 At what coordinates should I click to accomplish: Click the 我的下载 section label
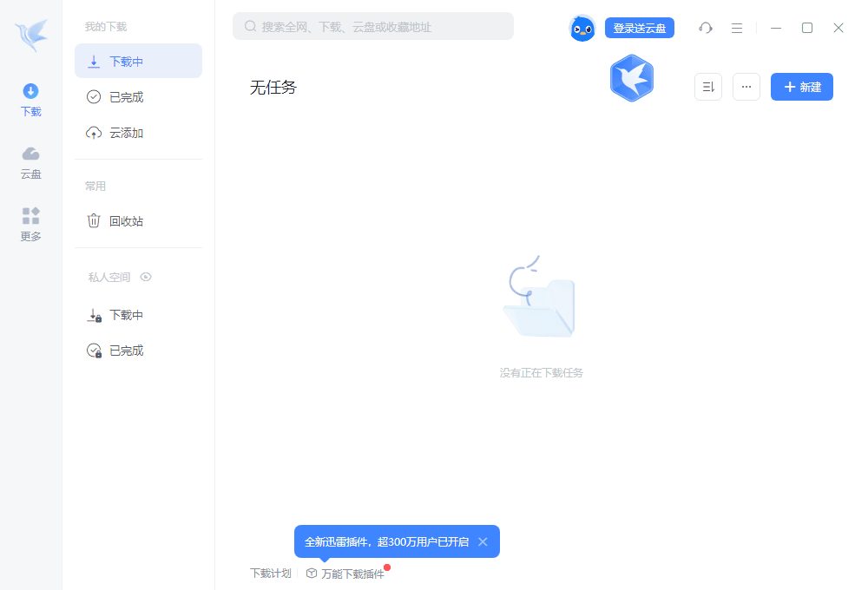pos(106,27)
